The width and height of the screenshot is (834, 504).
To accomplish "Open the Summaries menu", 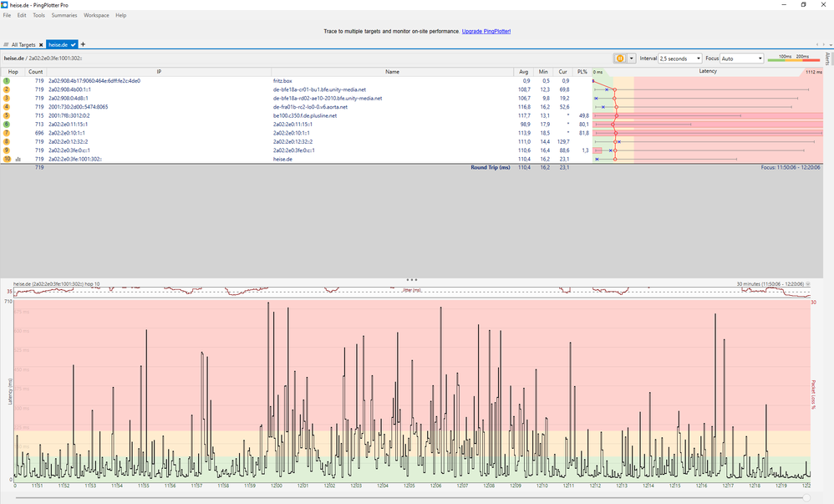I will [x=64, y=15].
